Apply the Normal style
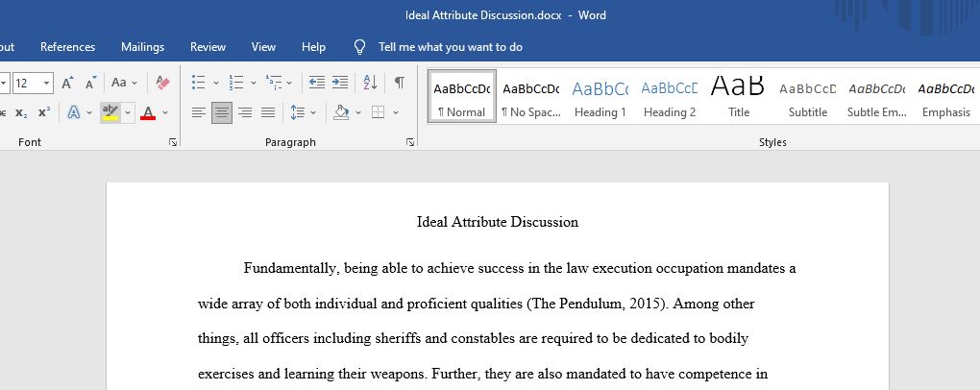This screenshot has height=390, width=980. pos(462,96)
